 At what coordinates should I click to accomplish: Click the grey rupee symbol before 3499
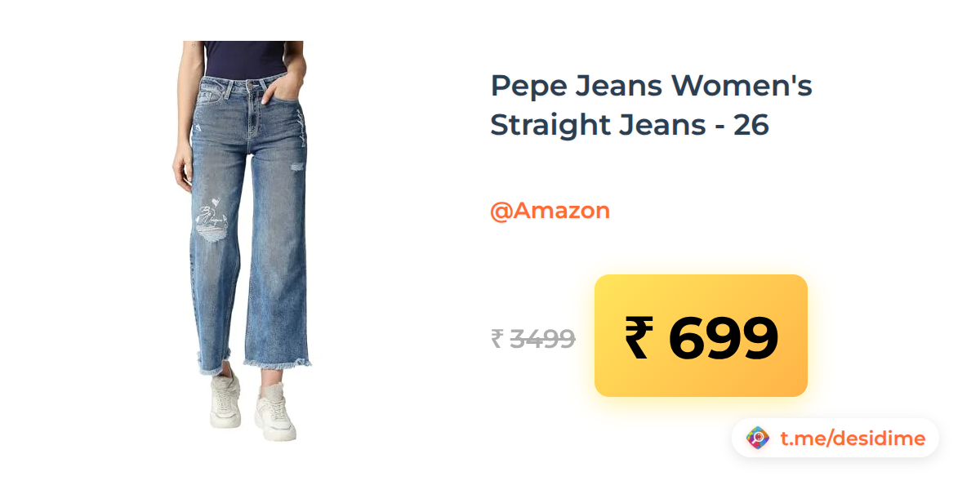click(x=497, y=338)
